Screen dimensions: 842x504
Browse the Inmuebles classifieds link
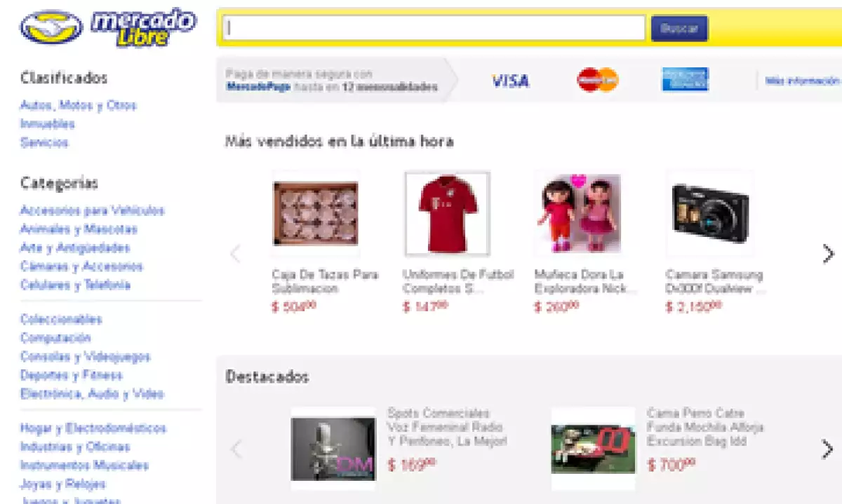[x=47, y=124]
